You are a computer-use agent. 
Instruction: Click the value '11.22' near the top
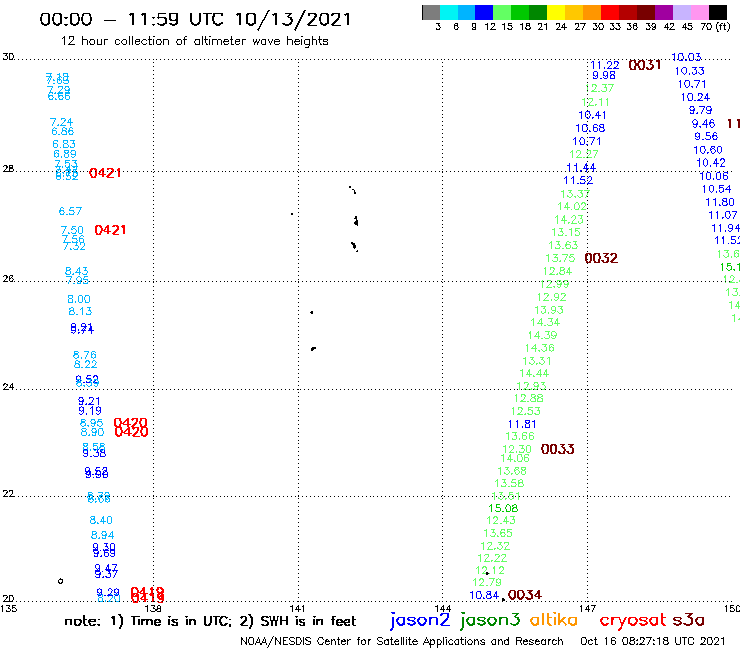605,65
